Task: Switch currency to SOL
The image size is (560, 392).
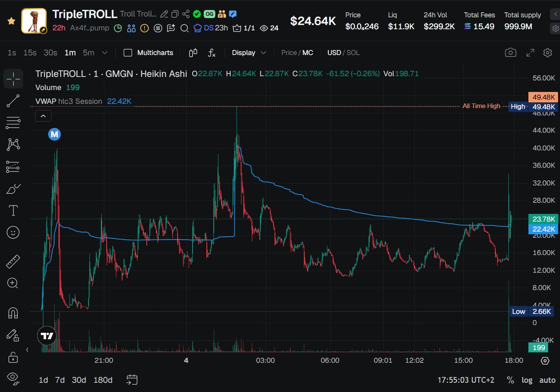Action: (353, 53)
